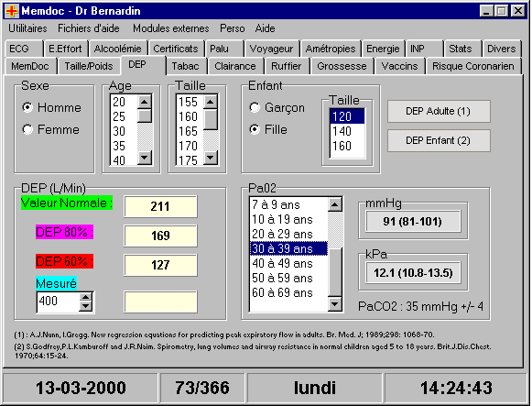Increase the Mesuré value with the up spinner
This screenshot has width=532, height=406.
[85, 297]
